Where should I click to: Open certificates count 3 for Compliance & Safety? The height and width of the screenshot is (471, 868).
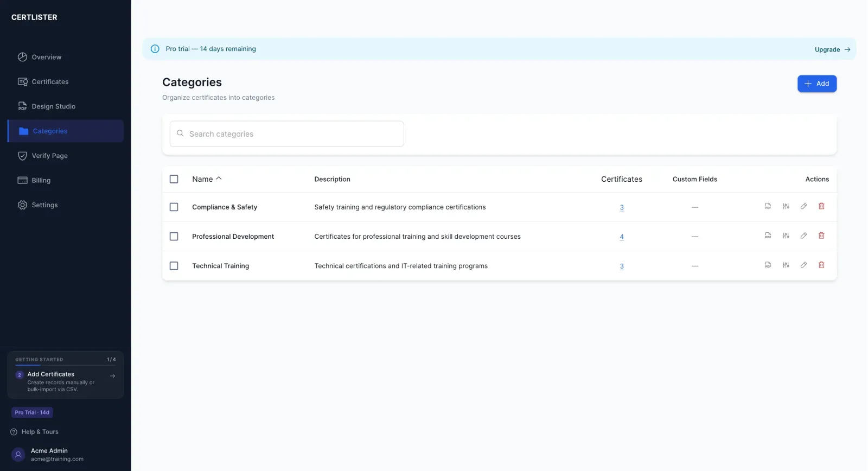coord(622,207)
